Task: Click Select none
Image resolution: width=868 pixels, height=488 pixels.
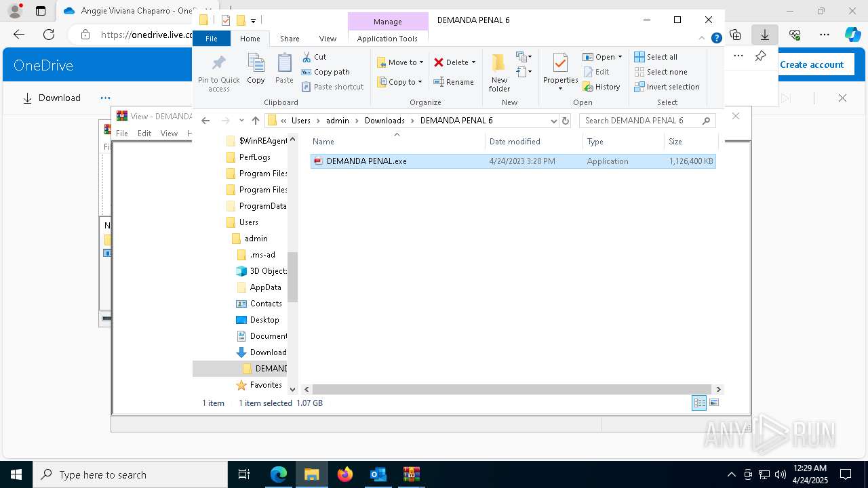Action: pos(660,72)
